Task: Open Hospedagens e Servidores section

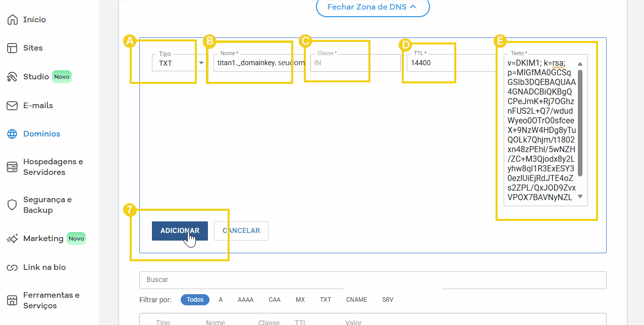Action: 46,167
